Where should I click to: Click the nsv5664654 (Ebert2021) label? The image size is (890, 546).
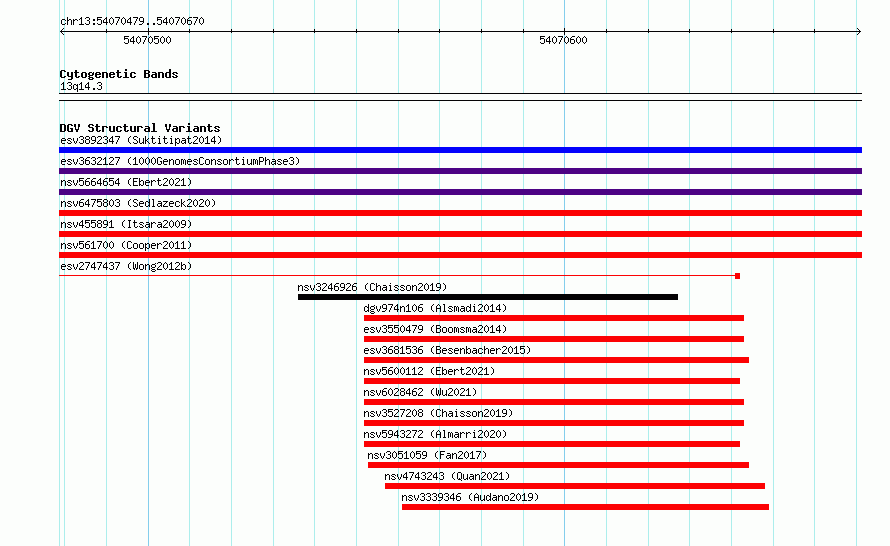pos(126,182)
